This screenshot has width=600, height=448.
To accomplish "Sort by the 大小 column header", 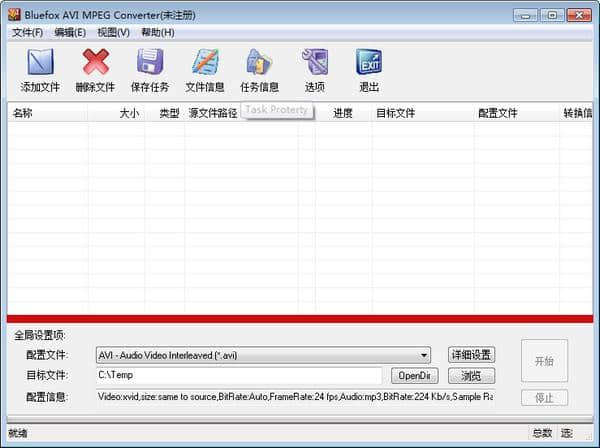I will coord(116,113).
